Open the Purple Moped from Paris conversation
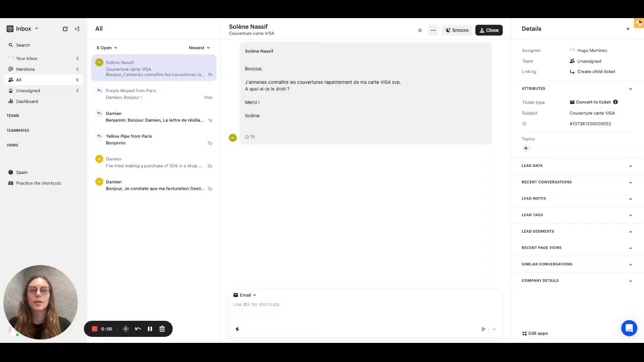 (x=154, y=94)
